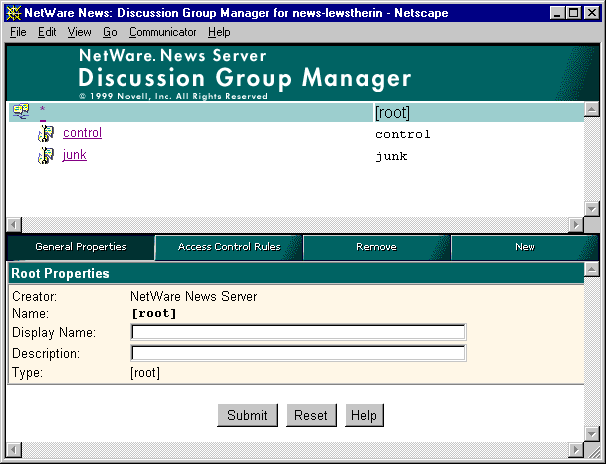Click the junk newsgroup icon
Screen dimensions: 606x464
tap(45, 156)
